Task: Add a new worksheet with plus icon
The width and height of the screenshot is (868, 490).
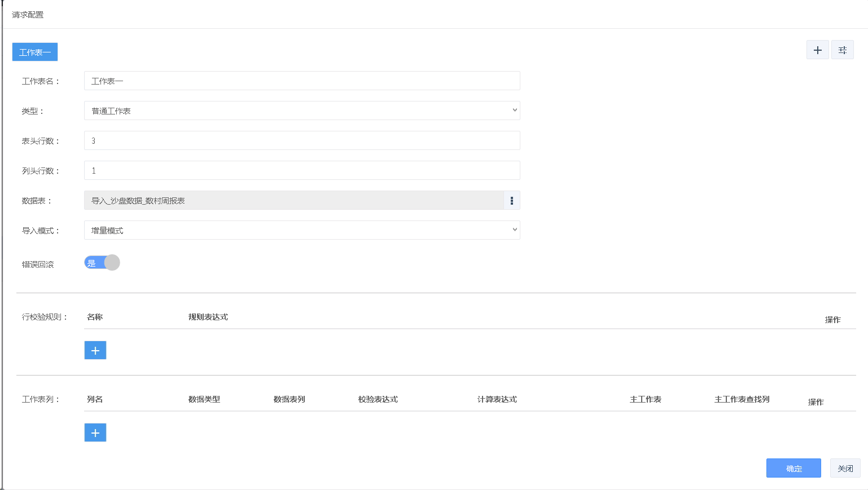Action: click(x=817, y=50)
